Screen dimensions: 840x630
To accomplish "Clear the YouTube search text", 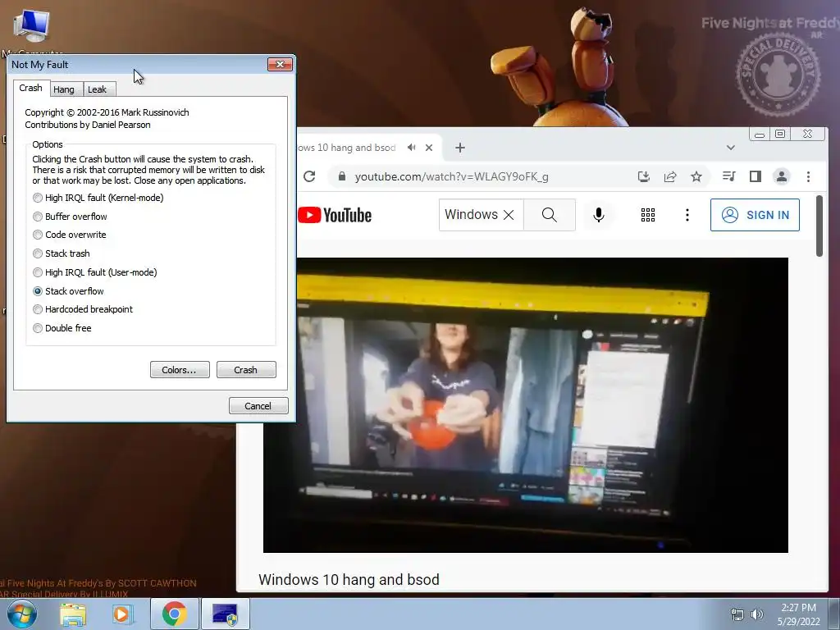I will tap(509, 215).
